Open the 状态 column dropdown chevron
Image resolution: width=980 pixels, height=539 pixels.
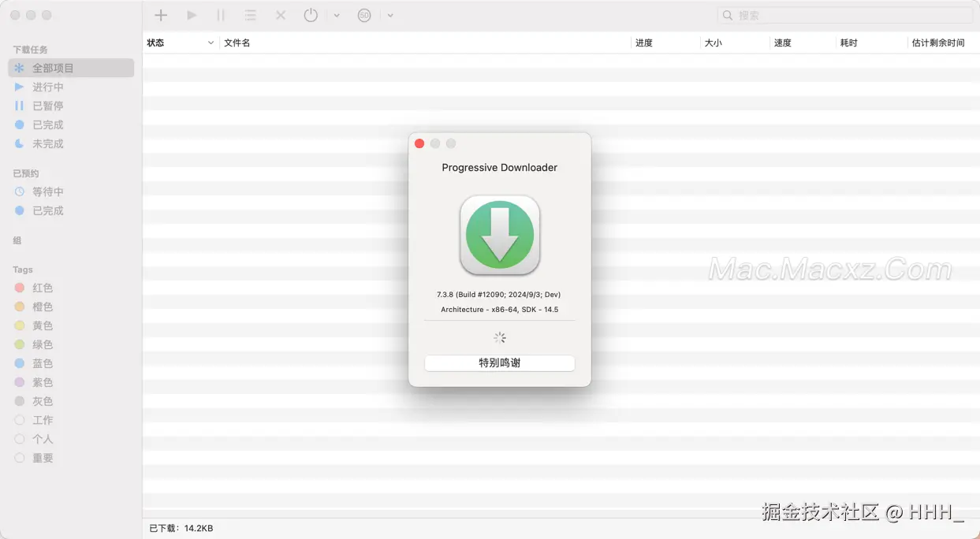coord(211,43)
